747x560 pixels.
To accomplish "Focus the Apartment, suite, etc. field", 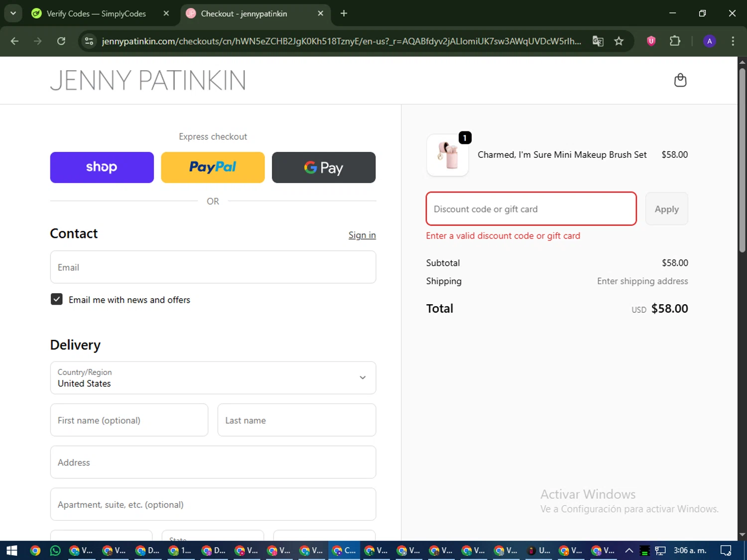I will click(x=213, y=504).
